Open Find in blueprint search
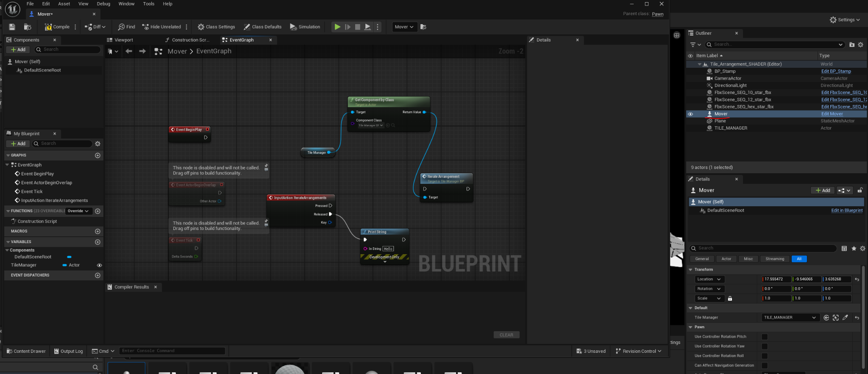Image resolution: width=868 pixels, height=374 pixels. click(x=126, y=27)
